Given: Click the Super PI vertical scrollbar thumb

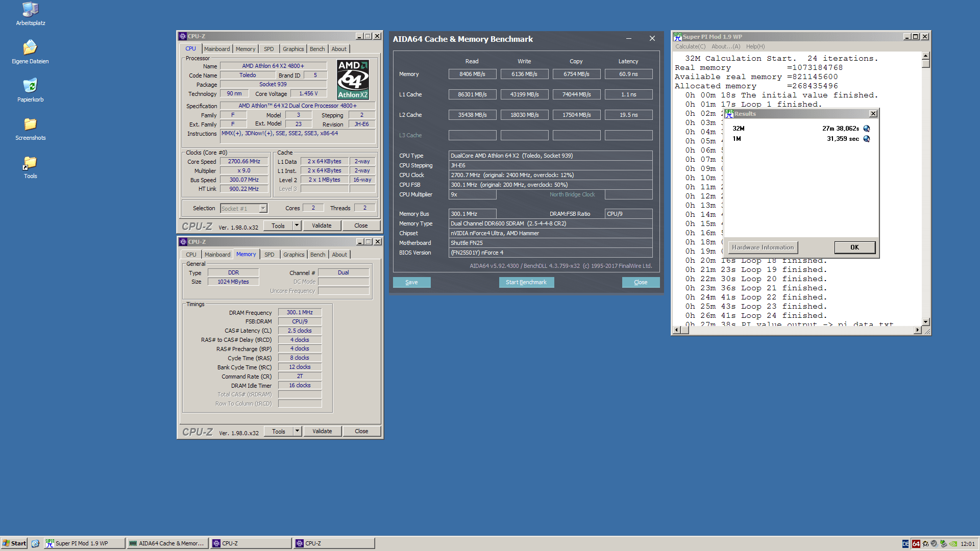Looking at the screenshot, I should click(x=926, y=63).
